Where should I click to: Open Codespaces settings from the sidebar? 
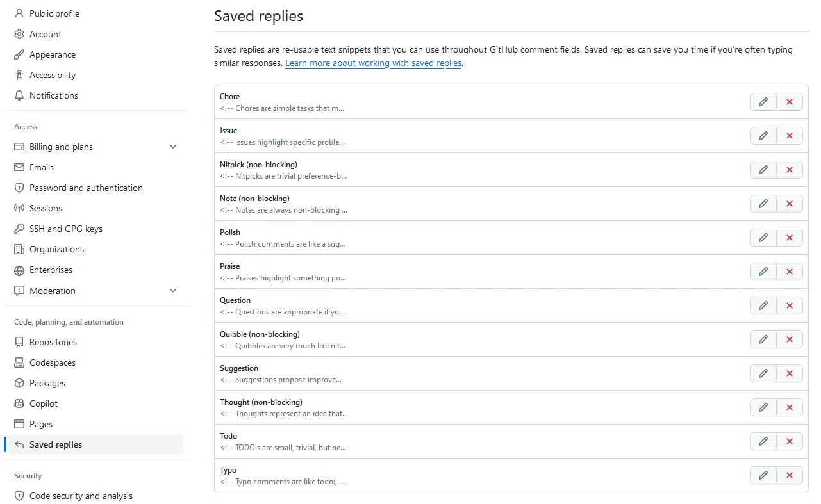click(x=53, y=362)
